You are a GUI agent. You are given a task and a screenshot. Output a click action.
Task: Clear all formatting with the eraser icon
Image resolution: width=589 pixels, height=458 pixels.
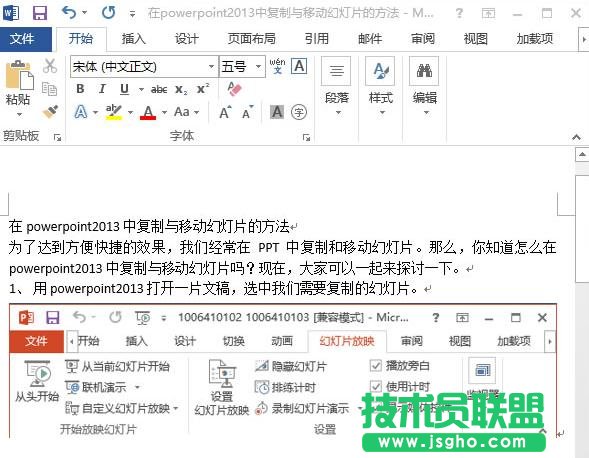[x=234, y=89]
